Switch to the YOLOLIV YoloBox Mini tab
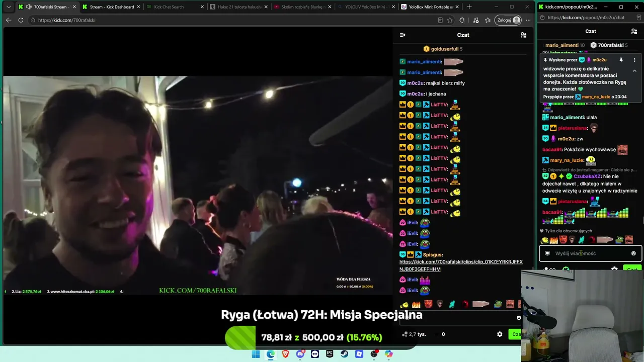This screenshot has height=362, width=644. (x=367, y=7)
